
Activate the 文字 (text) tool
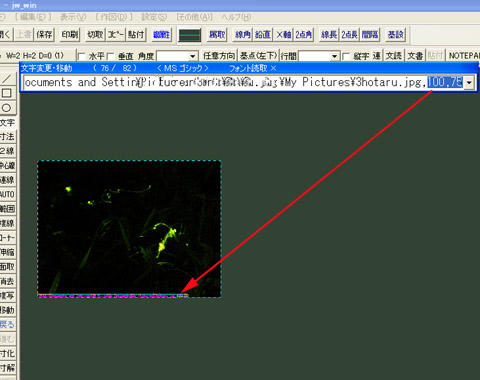point(7,122)
